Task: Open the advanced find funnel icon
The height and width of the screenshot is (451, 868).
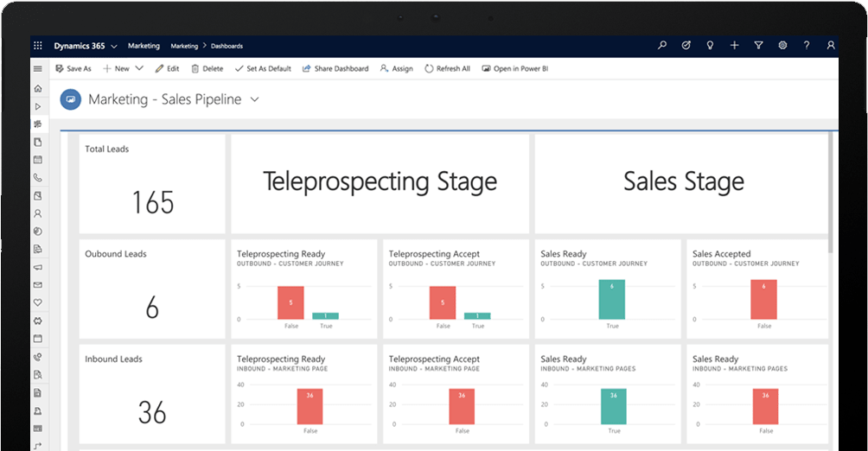Action: coord(758,46)
